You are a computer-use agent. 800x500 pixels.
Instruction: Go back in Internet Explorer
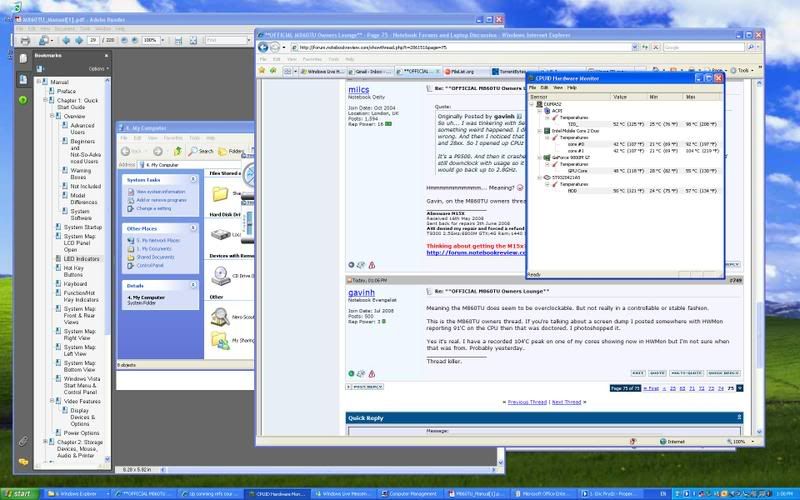tap(263, 47)
